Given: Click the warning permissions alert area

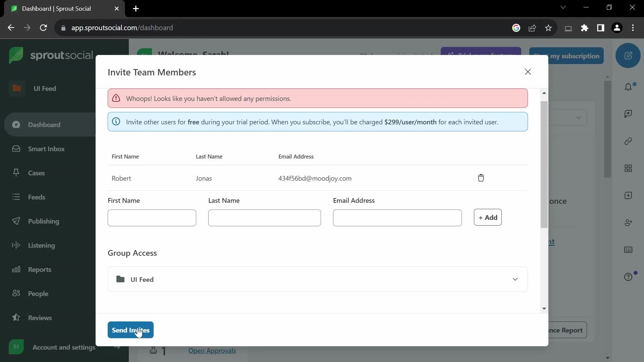Looking at the screenshot, I should coord(317,98).
